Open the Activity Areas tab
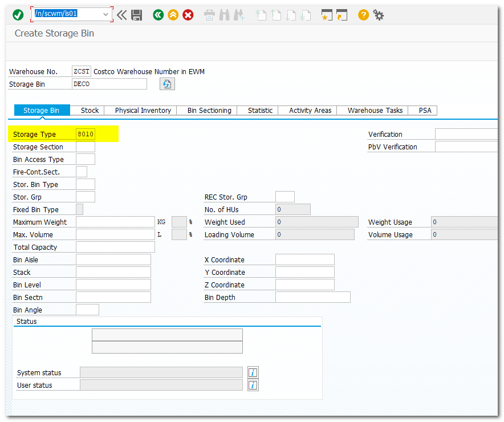 [x=310, y=111]
